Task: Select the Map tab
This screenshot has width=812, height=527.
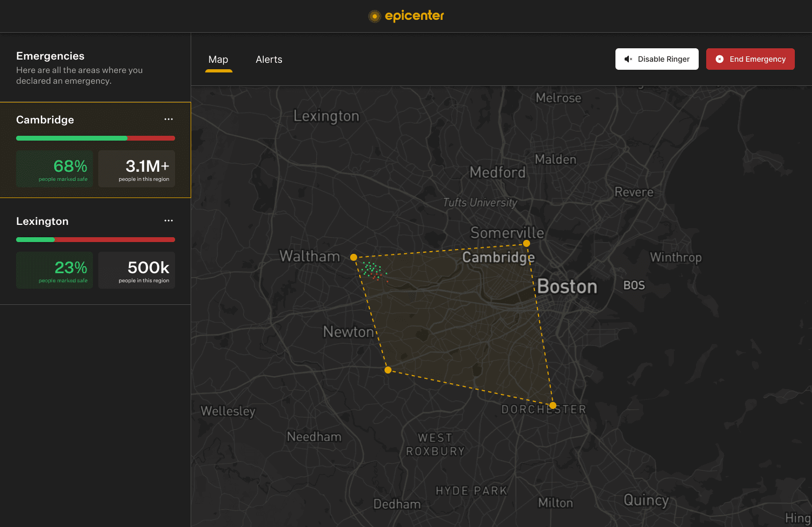Action: [218, 59]
